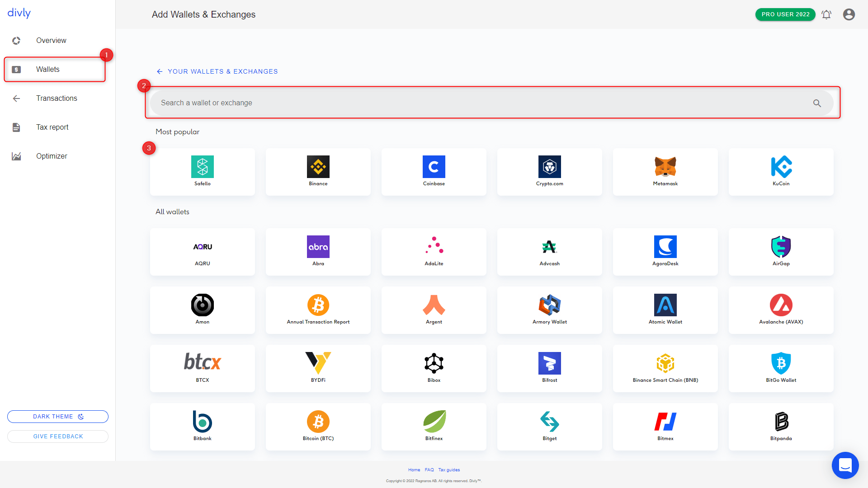Click the Crypto.com exchange icon
Viewport: 868px width, 488px height.
point(549,166)
